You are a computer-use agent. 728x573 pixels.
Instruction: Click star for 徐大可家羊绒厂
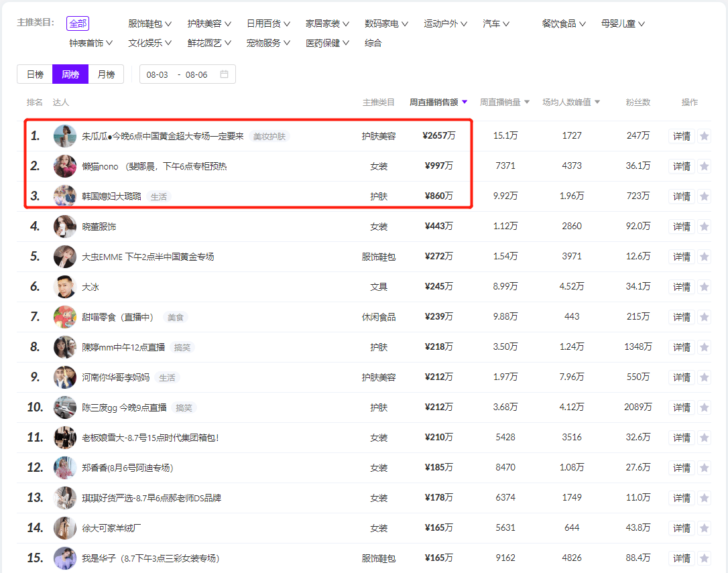pos(704,528)
